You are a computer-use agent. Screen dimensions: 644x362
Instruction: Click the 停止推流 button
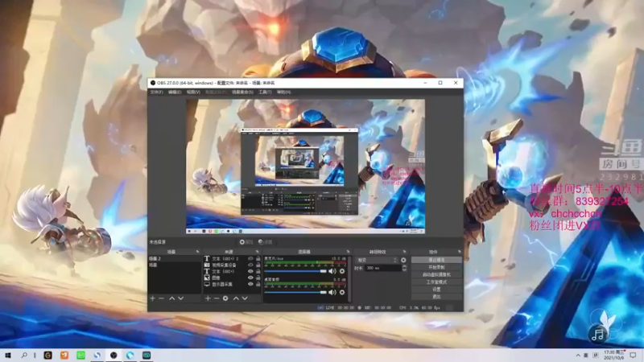pyautogui.click(x=436, y=260)
